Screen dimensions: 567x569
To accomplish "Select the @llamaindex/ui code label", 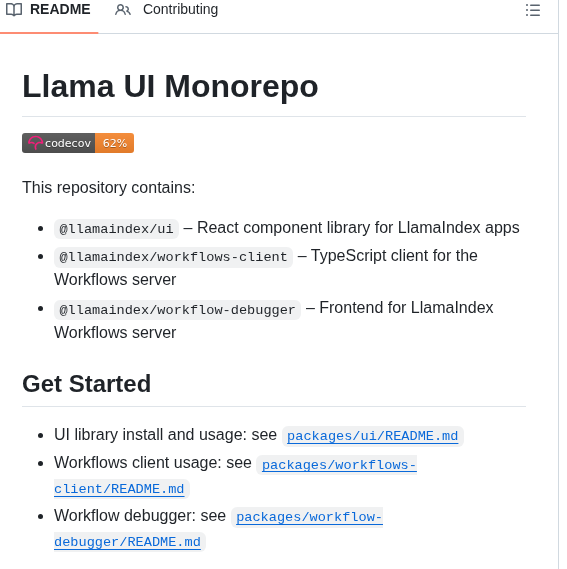I will click(116, 229).
